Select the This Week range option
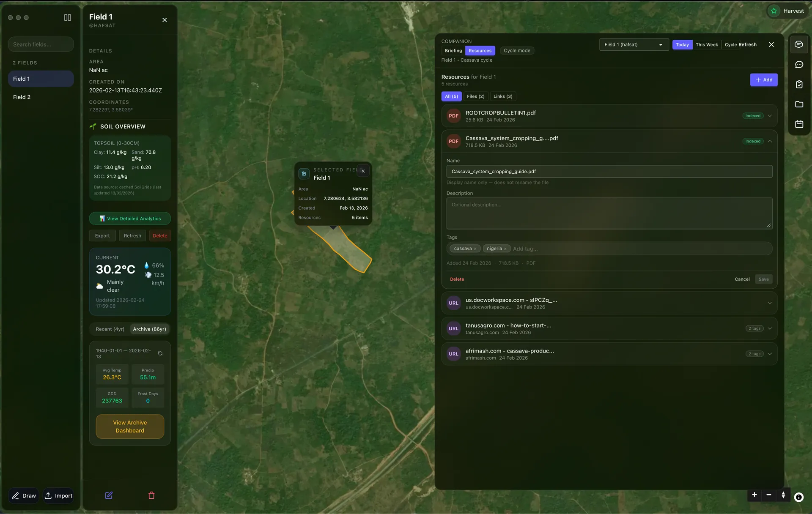Image resolution: width=812 pixels, height=514 pixels. (706, 45)
